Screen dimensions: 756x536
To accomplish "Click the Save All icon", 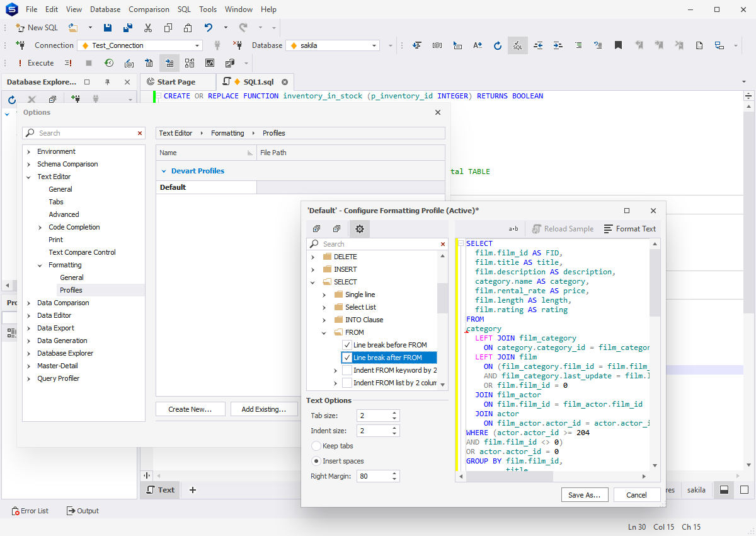I will click(128, 28).
